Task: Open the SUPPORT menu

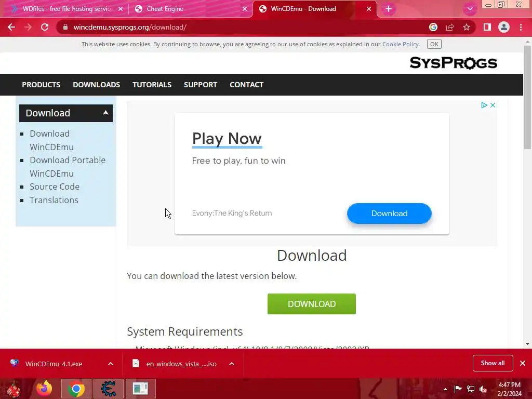Action: 201,85
